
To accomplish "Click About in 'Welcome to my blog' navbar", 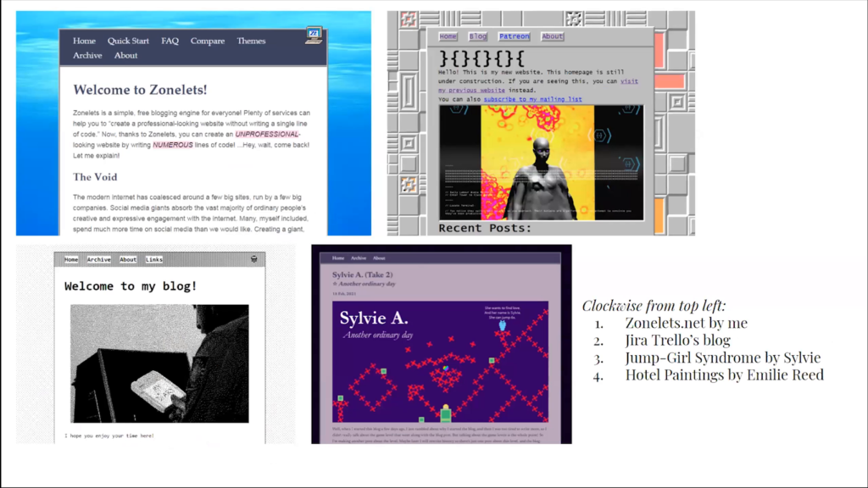I will click(128, 259).
